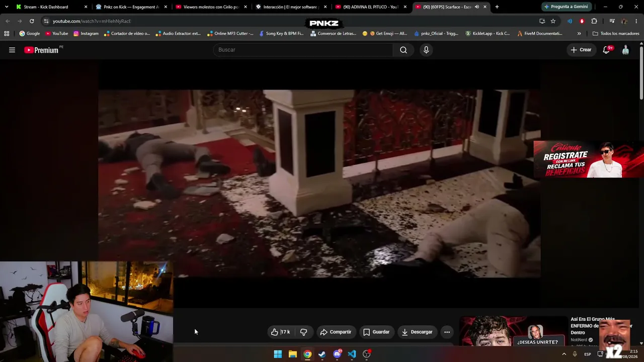The width and height of the screenshot is (644, 362).
Task: Show more bookmarks overflow chevron
Action: [579, 34]
